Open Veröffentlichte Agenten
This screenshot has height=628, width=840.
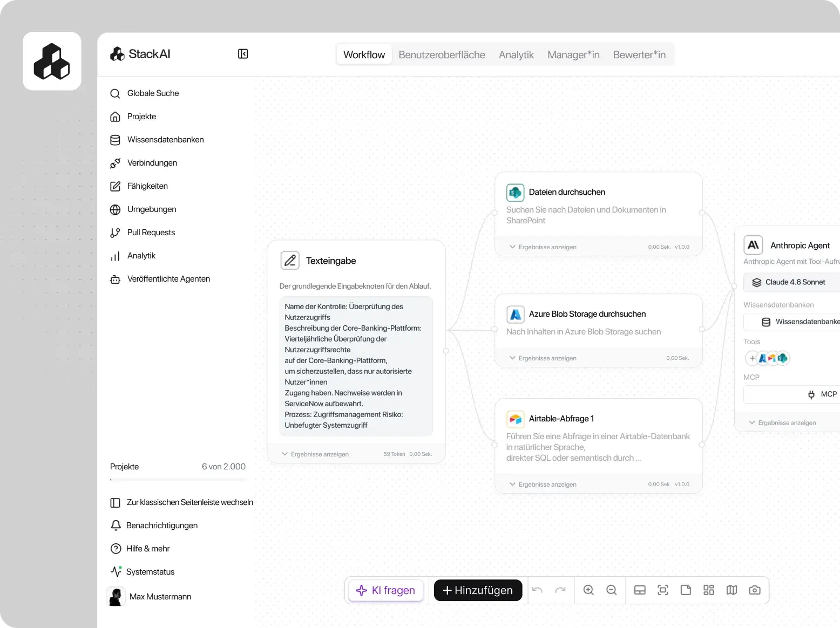pyautogui.click(x=160, y=279)
